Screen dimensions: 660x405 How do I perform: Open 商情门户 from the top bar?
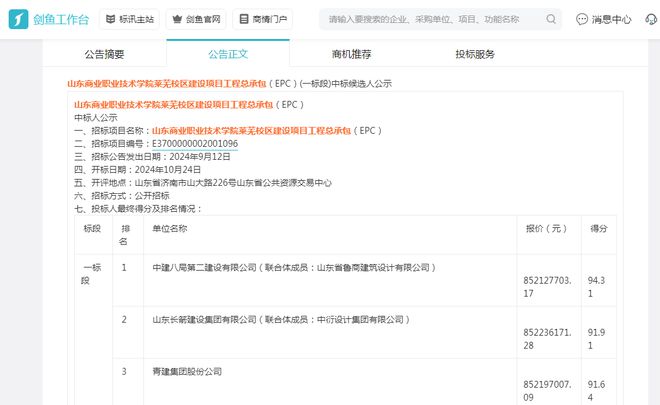(x=263, y=19)
